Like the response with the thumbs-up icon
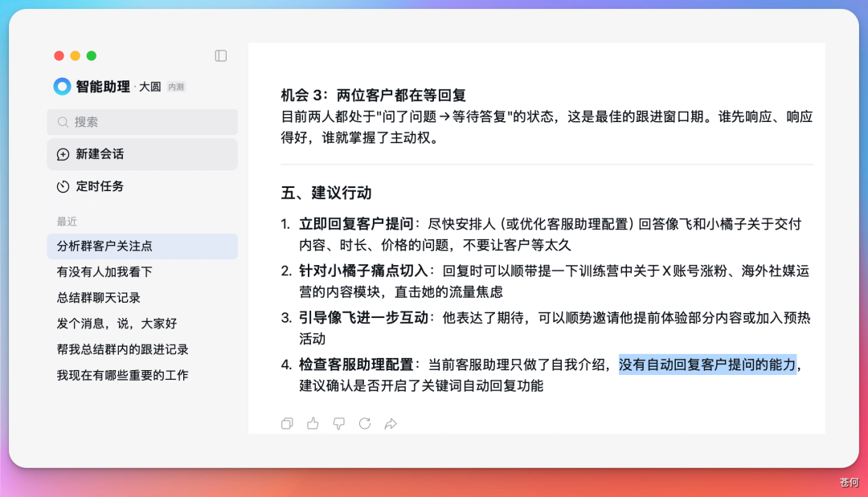This screenshot has width=868, height=497. [x=313, y=423]
